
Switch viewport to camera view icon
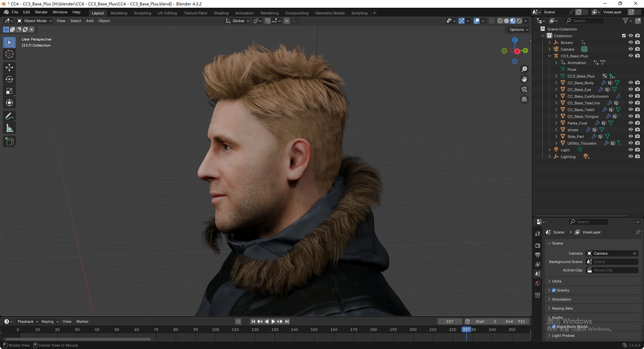524,89
